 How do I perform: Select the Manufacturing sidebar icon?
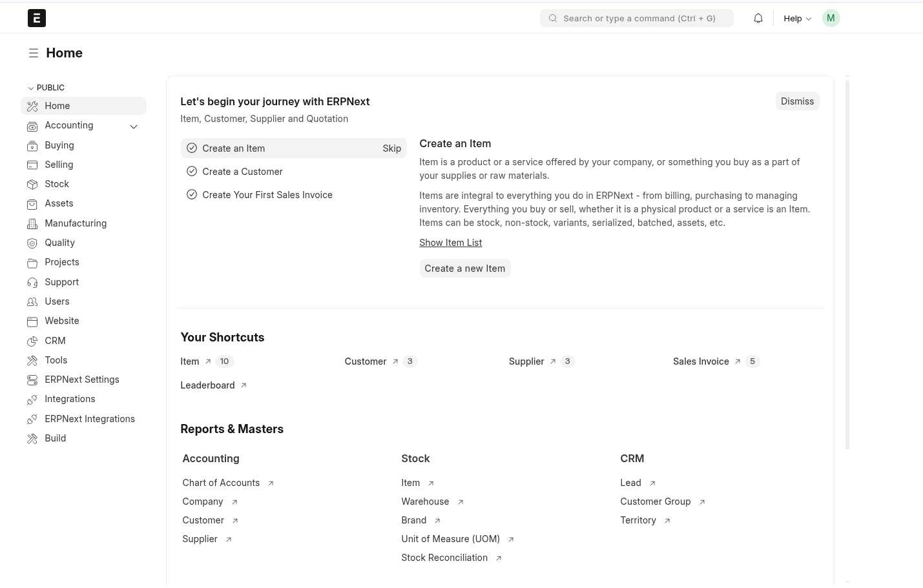(x=32, y=223)
